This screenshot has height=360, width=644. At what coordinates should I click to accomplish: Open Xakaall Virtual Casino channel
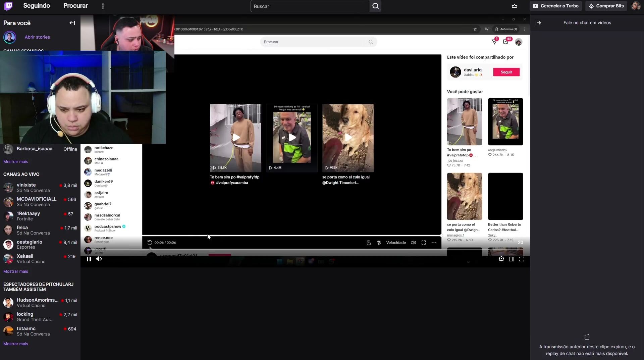click(x=40, y=259)
